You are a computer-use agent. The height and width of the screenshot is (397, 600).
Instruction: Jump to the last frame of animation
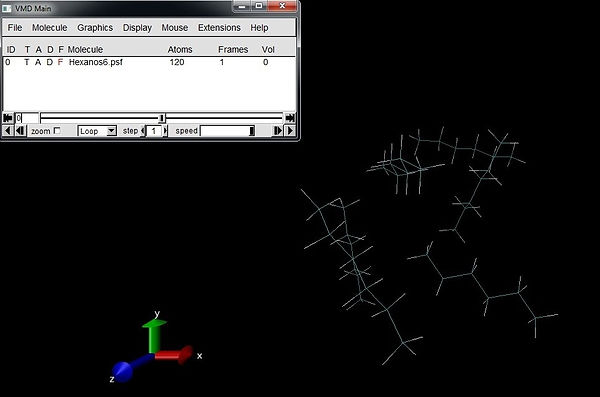[290, 118]
